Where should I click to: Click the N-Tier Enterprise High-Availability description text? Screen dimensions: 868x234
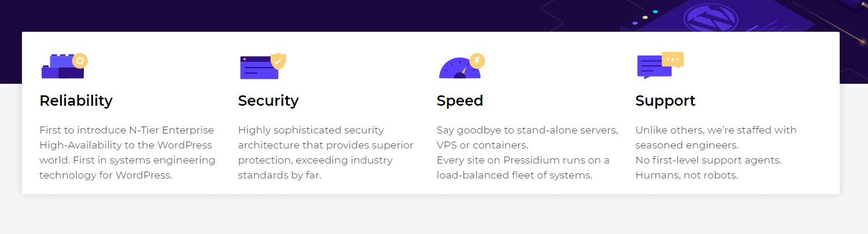(127, 153)
